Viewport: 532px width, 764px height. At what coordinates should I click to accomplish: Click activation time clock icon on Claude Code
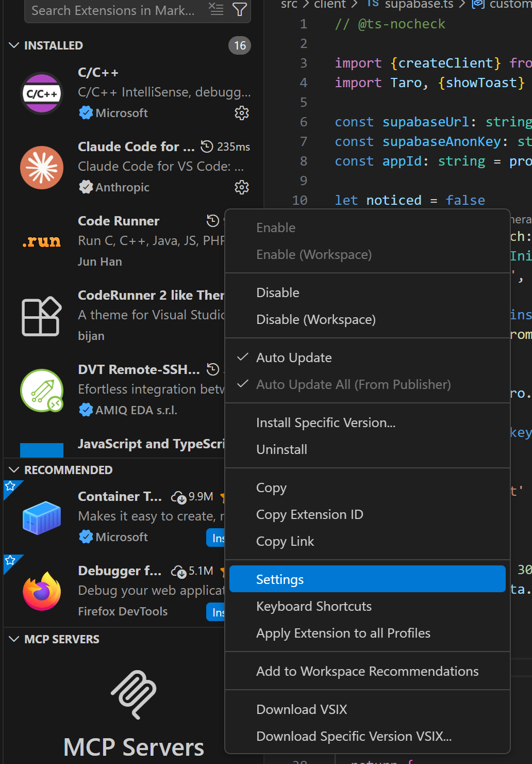207,147
